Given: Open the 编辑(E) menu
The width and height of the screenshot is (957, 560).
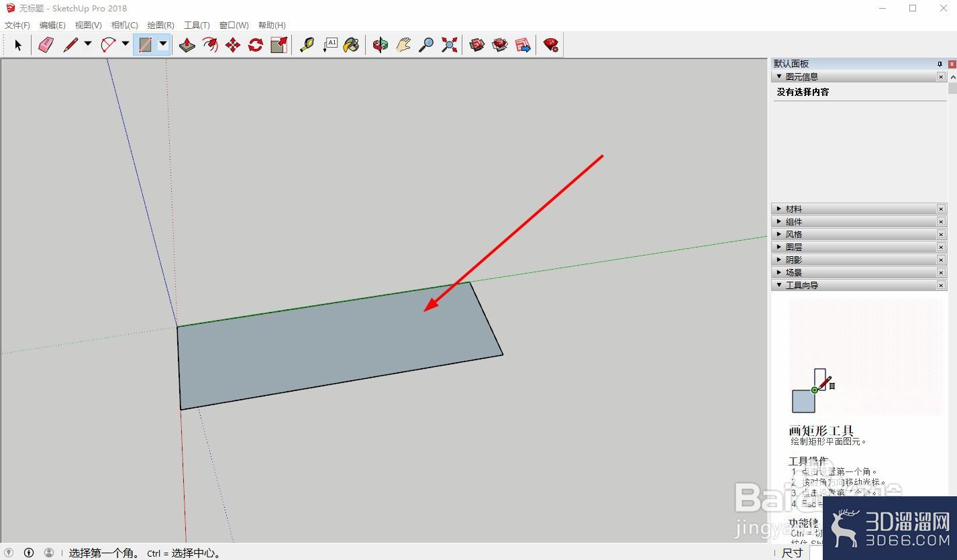Looking at the screenshot, I should coord(52,25).
